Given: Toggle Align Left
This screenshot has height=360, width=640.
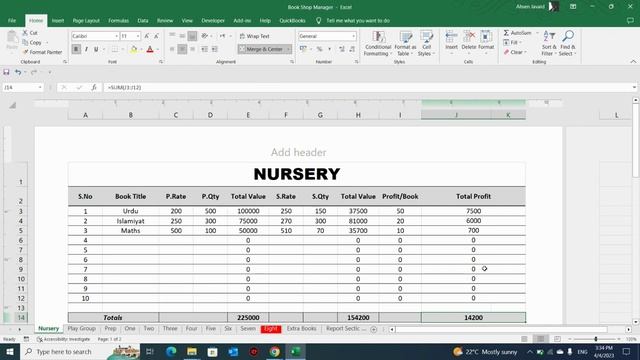Looking at the screenshot, I should point(172,49).
